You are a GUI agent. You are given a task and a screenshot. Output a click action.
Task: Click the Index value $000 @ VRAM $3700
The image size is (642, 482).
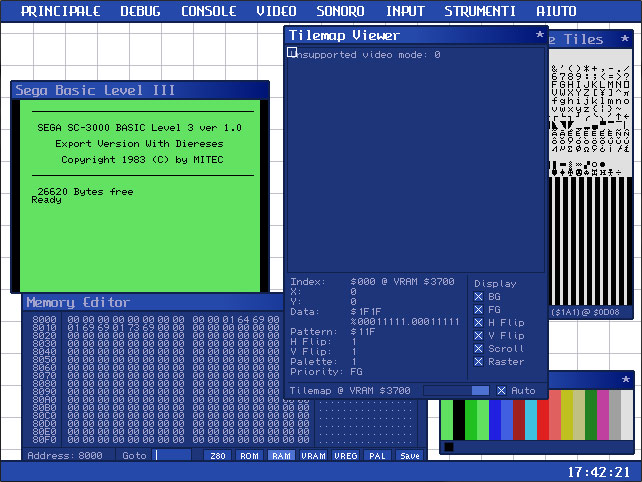(402, 282)
